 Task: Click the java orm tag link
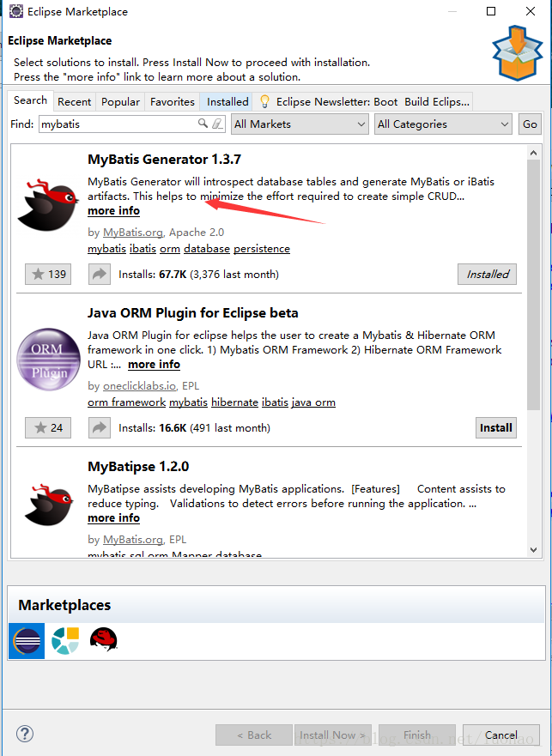pyautogui.click(x=313, y=402)
